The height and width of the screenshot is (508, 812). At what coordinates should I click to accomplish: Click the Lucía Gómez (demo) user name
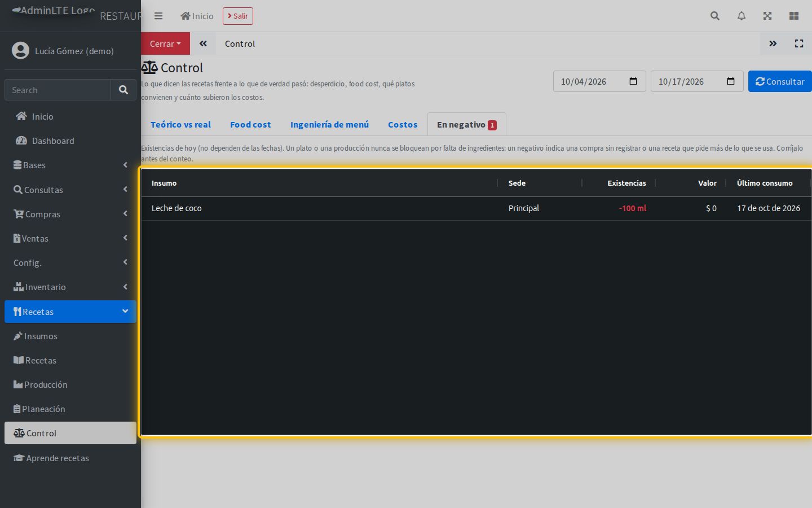pyautogui.click(x=74, y=51)
